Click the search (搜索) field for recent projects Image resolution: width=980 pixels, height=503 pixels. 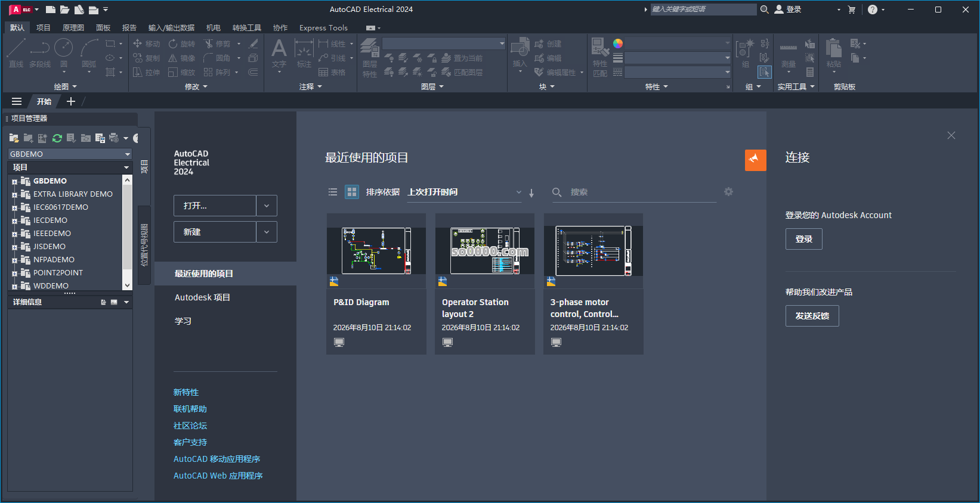pos(634,192)
